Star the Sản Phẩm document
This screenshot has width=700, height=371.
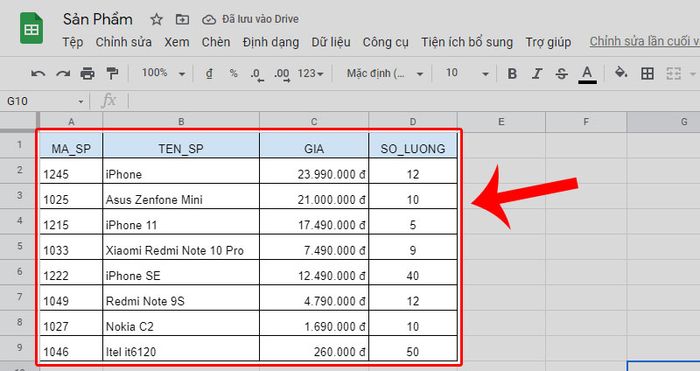(x=156, y=19)
